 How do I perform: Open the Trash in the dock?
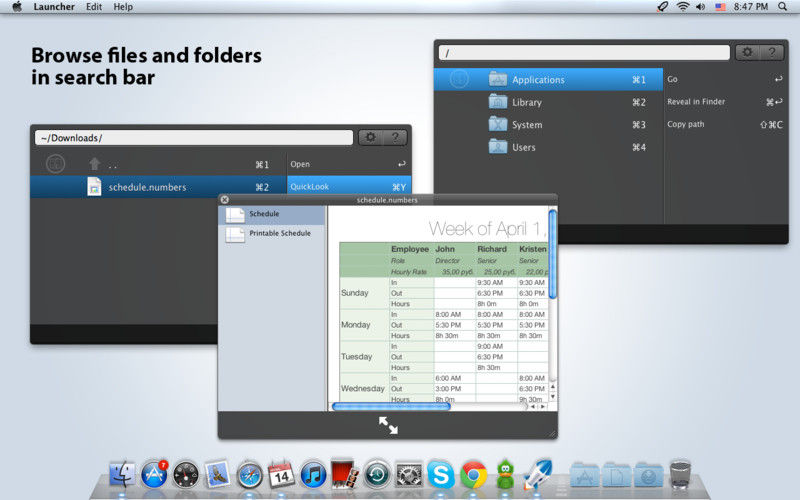(680, 474)
